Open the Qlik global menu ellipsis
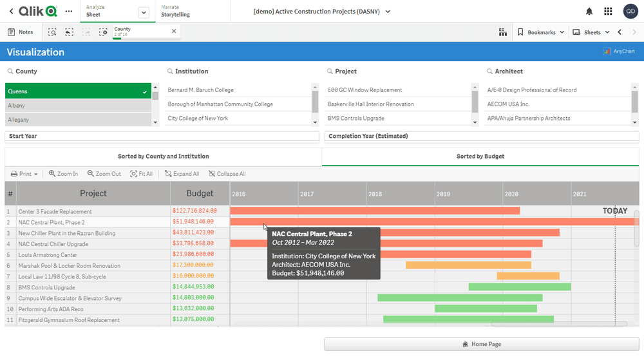This screenshot has height=362, width=644. pyautogui.click(x=69, y=12)
